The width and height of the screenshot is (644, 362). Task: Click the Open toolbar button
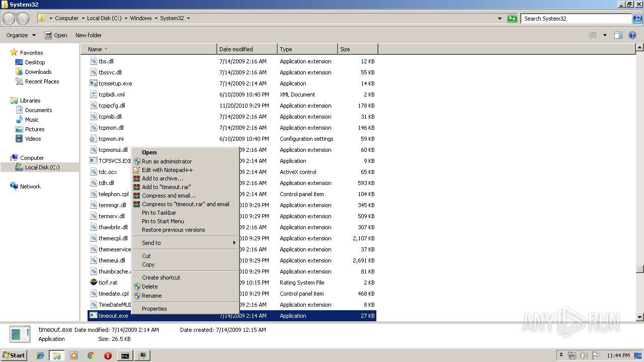(x=56, y=35)
